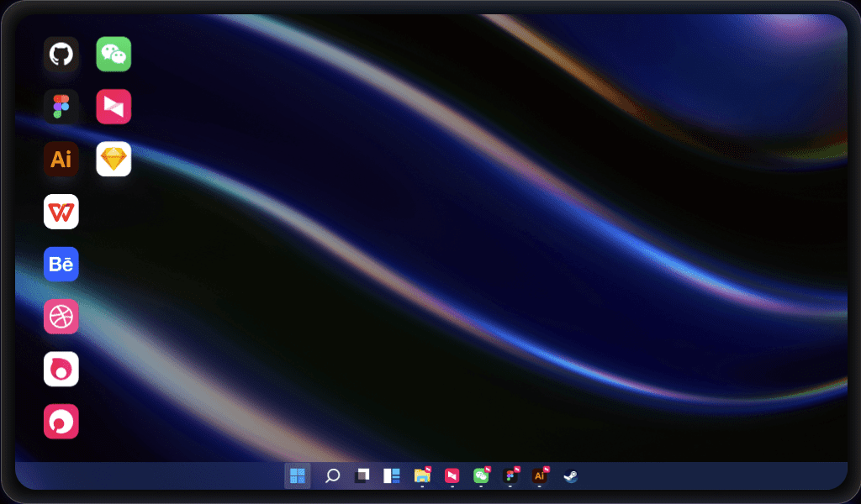Launch Adobe Illustrator from the desktop
The image size is (861, 504).
point(61,159)
